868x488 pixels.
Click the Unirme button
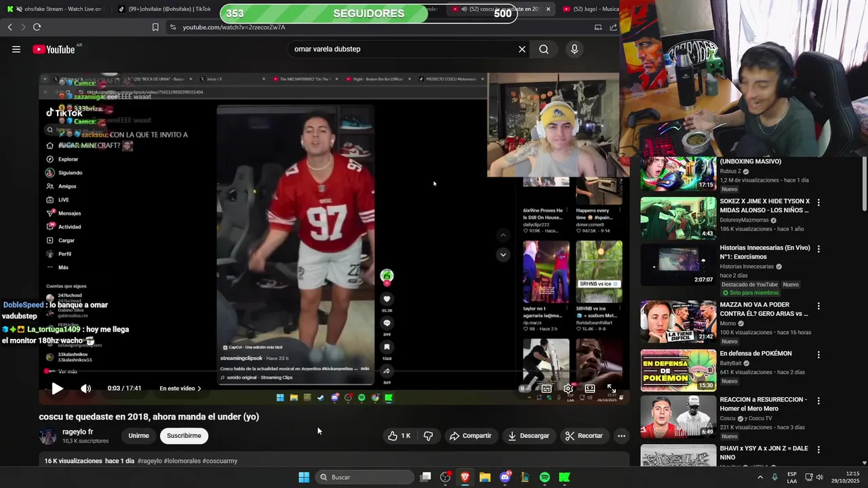pos(138,436)
